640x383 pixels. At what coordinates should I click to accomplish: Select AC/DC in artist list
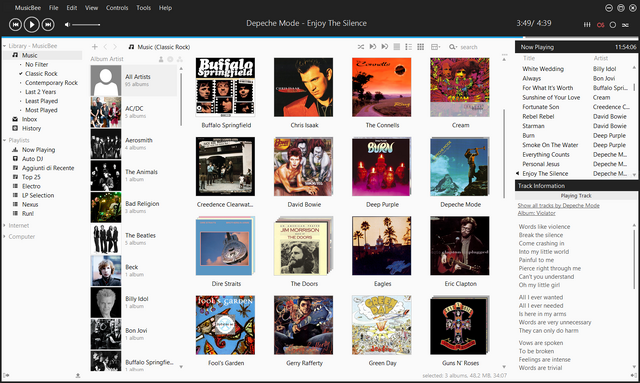134,112
